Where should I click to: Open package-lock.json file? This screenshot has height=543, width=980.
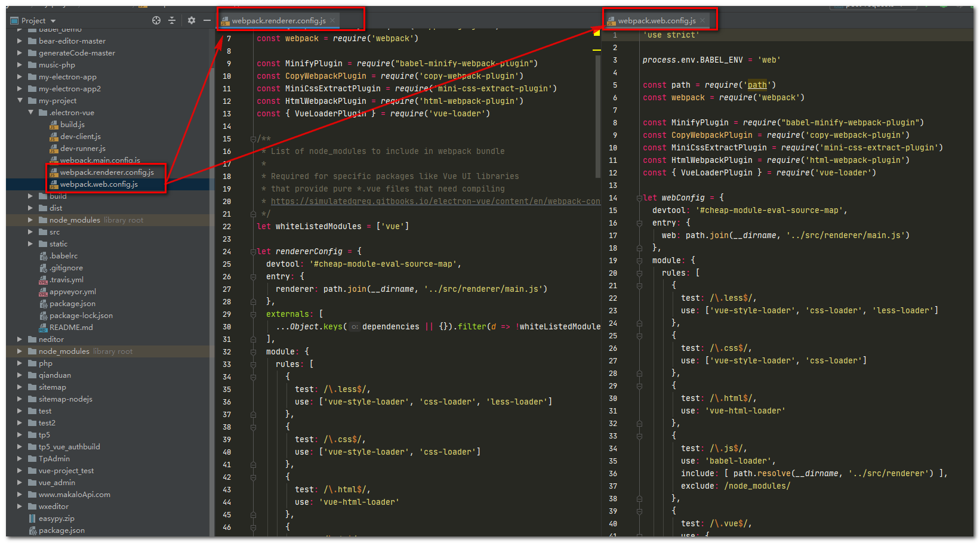(x=81, y=316)
